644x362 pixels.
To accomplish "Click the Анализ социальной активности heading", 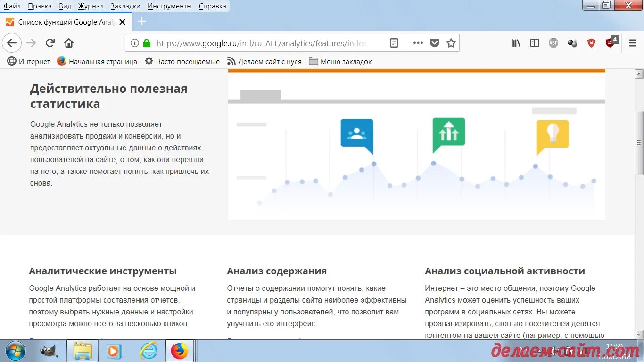I will (505, 271).
